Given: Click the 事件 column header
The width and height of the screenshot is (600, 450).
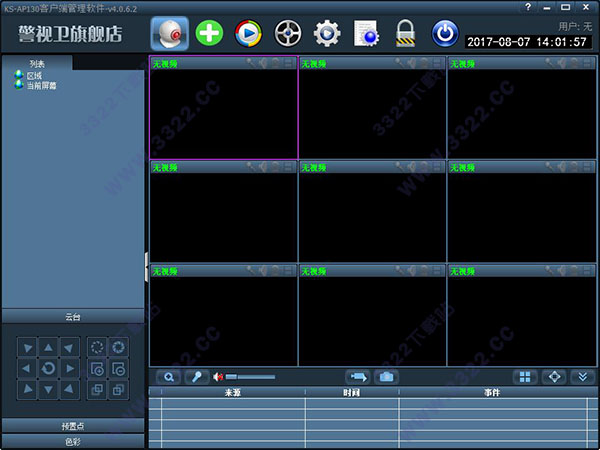Looking at the screenshot, I should click(492, 393).
